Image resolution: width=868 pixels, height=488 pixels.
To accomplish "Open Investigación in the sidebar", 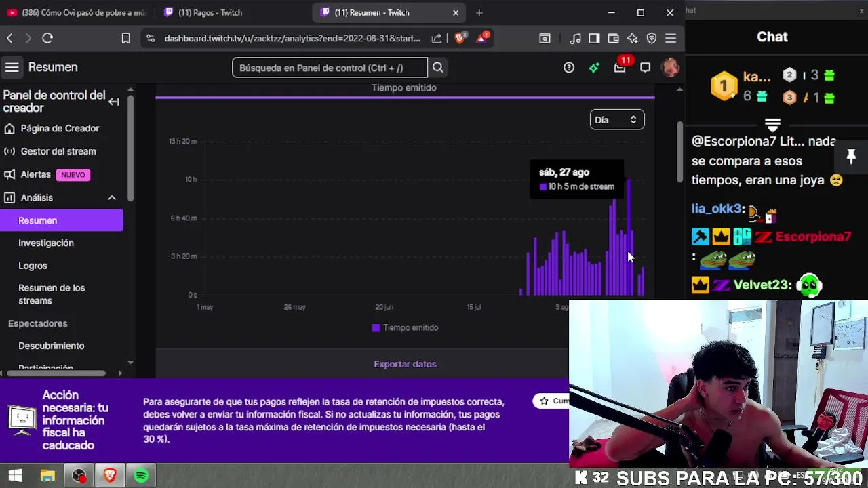I will click(x=46, y=243).
